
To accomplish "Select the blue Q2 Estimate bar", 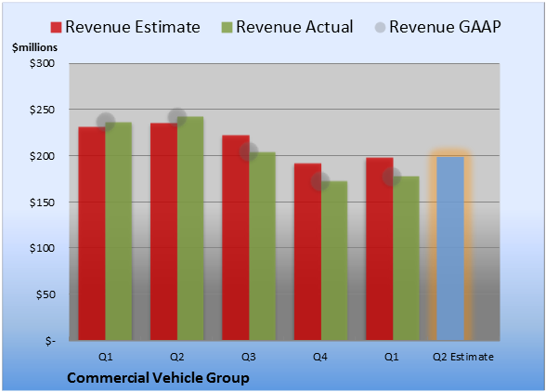I will tap(450, 248).
